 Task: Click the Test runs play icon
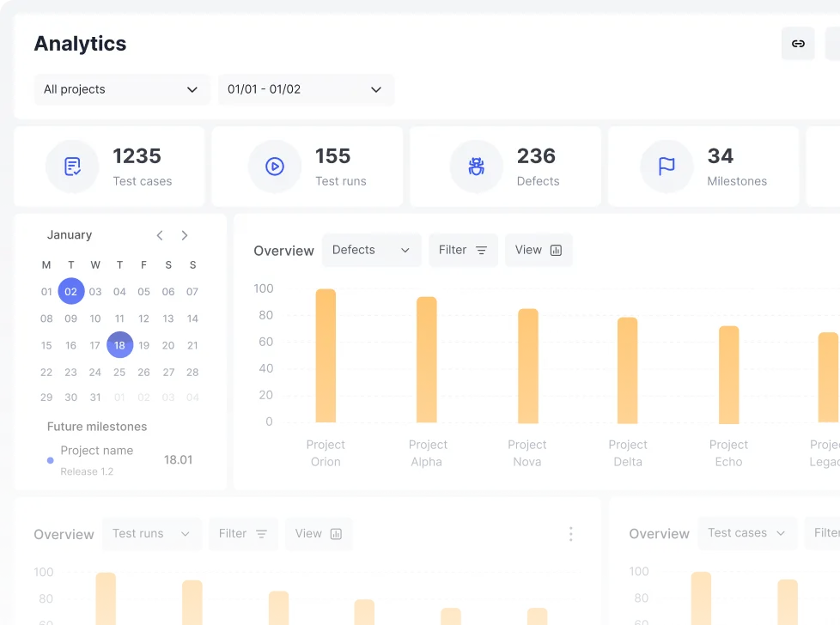point(275,167)
